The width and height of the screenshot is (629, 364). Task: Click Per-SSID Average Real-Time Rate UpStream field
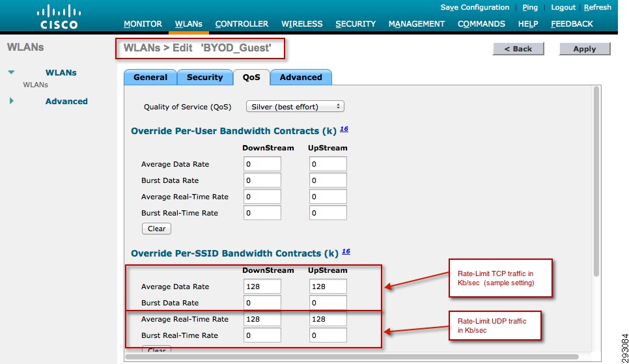click(328, 319)
